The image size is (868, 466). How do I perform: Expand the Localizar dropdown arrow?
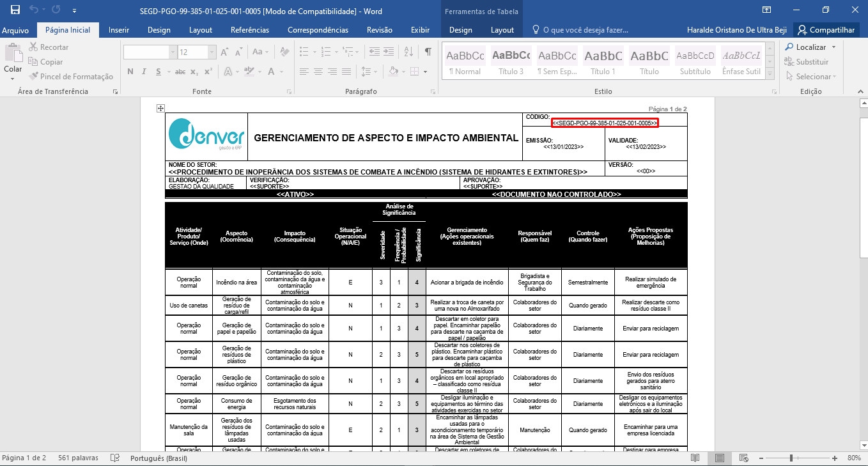[x=833, y=47]
